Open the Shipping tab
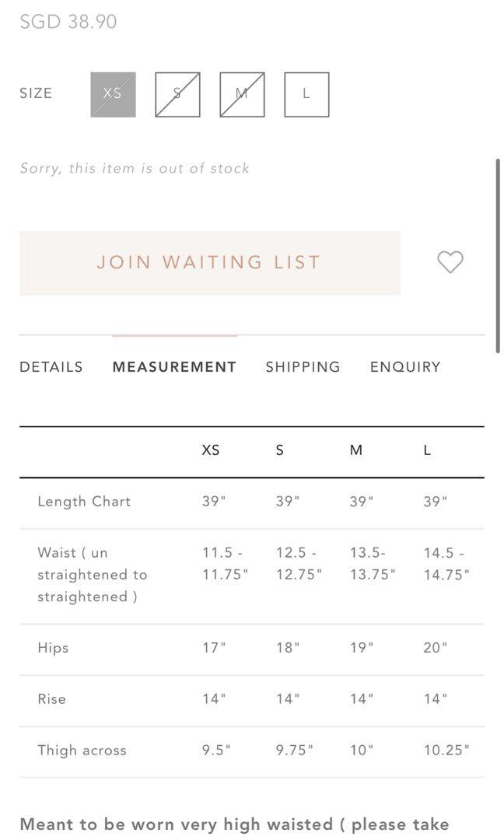The image size is (504, 840). tap(303, 367)
